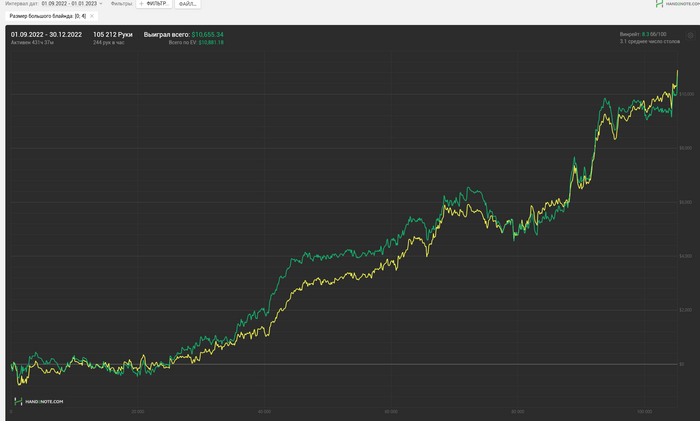Click the plus icon on the ФИЛЬТР button
700x421 pixels.
pos(142,4)
